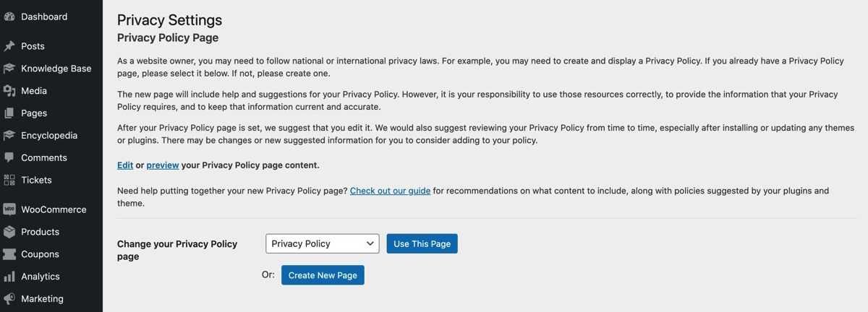The height and width of the screenshot is (312, 868).
Task: Go to the Products menu item
Action: (x=40, y=232)
